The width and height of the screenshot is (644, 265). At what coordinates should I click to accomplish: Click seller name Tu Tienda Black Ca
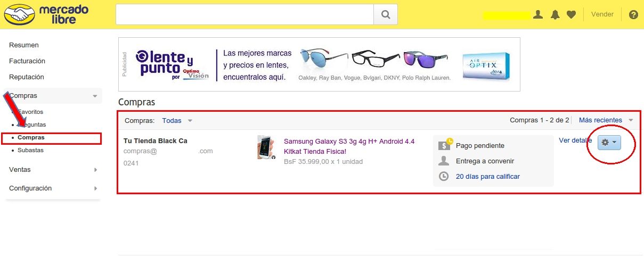(x=156, y=141)
